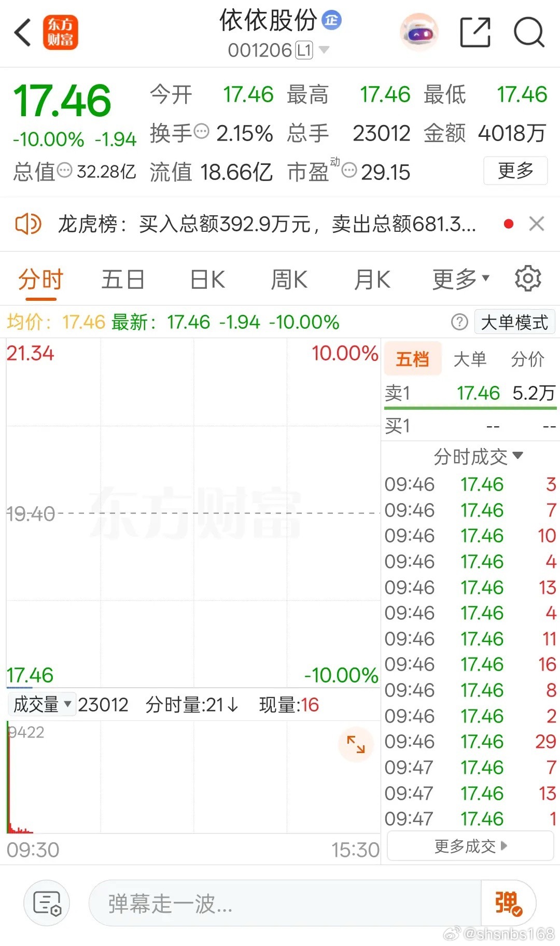Viewport: 560px width, 946px height.
Task: Tap the back arrow icon
Action: 23,33
